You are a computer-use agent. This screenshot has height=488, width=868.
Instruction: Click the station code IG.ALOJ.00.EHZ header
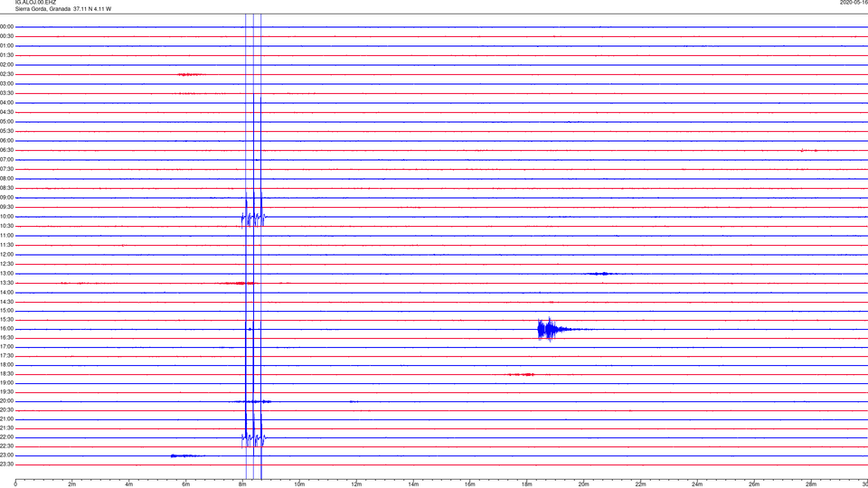point(35,2)
